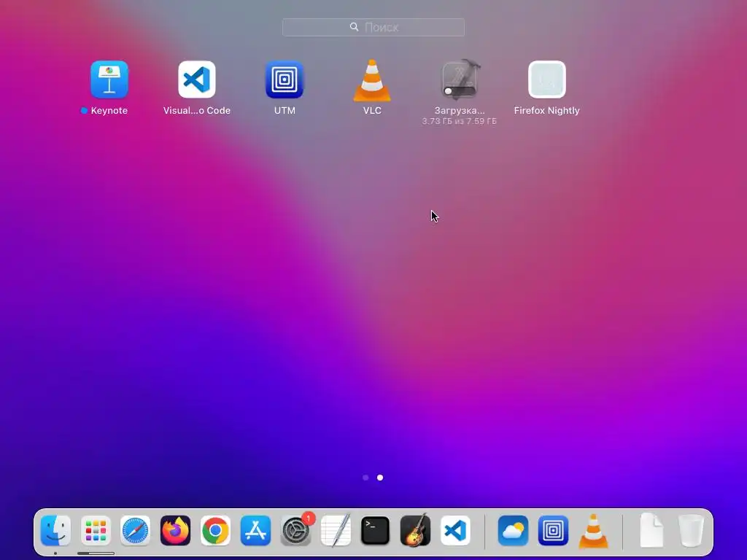This screenshot has height=560, width=747.
Task: Click the document file in Dock
Action: click(x=651, y=530)
